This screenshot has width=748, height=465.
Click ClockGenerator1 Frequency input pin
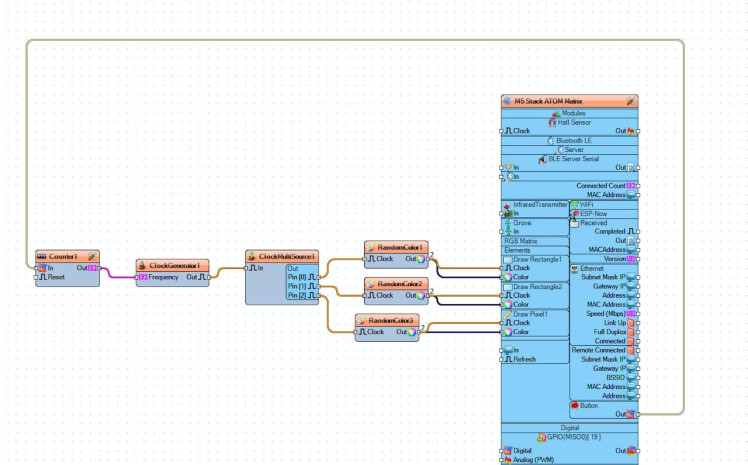(x=140, y=277)
